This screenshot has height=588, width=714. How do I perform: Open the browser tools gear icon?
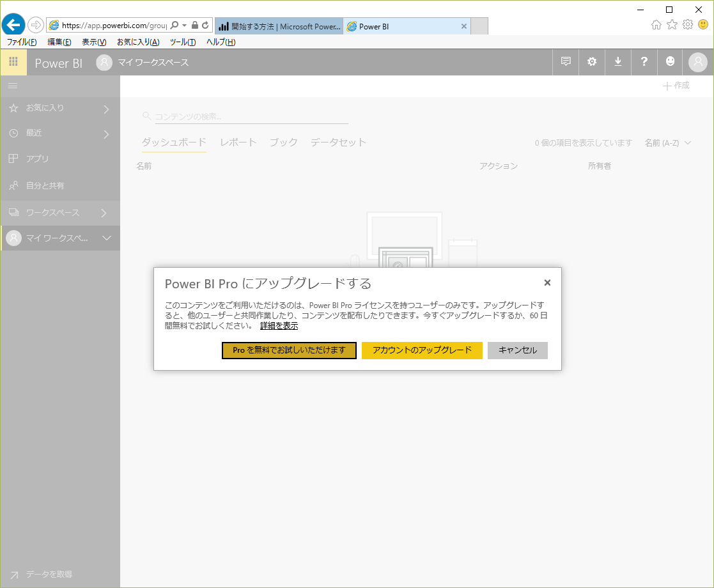(688, 24)
